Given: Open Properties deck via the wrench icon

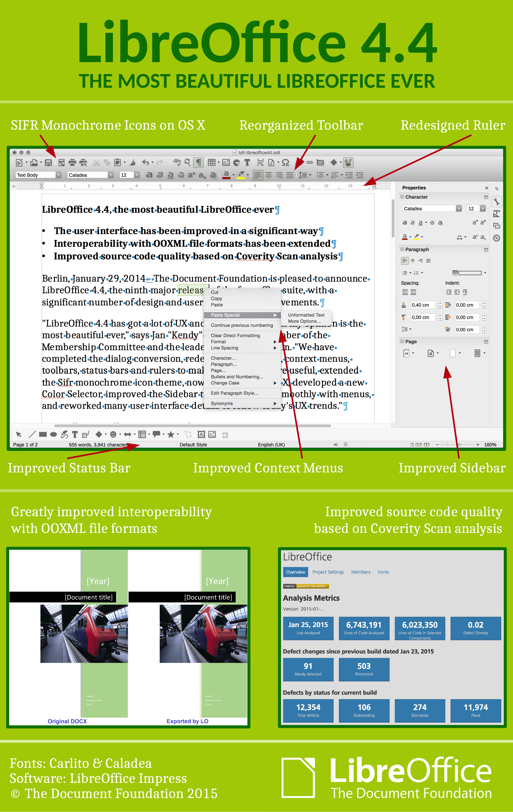Looking at the screenshot, I should (x=496, y=202).
